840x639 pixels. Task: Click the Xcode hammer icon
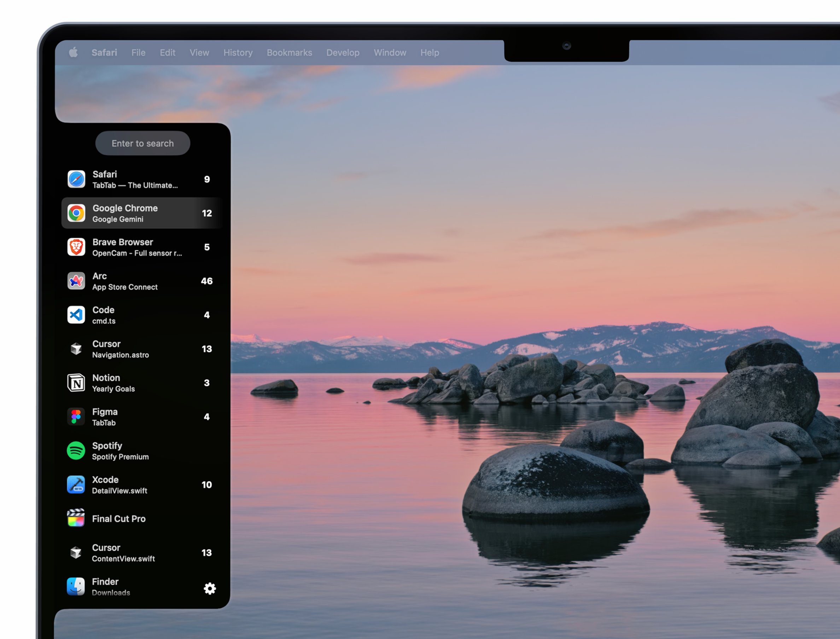pyautogui.click(x=76, y=484)
